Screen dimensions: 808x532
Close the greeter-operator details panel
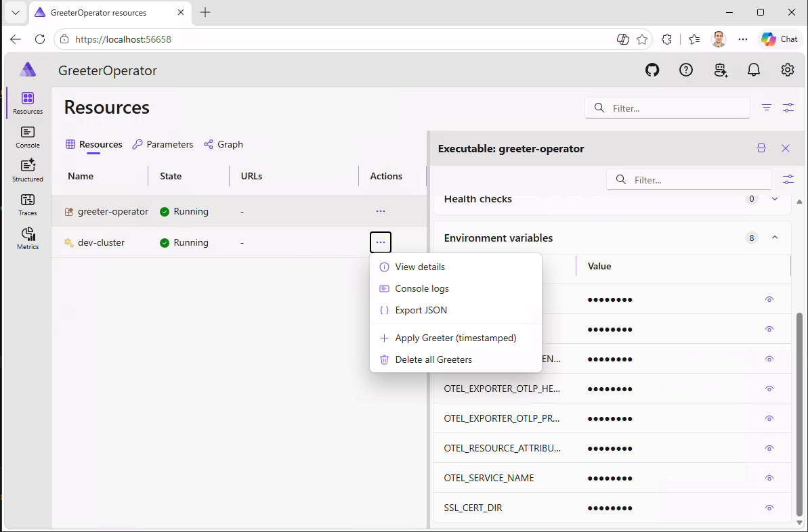point(786,148)
